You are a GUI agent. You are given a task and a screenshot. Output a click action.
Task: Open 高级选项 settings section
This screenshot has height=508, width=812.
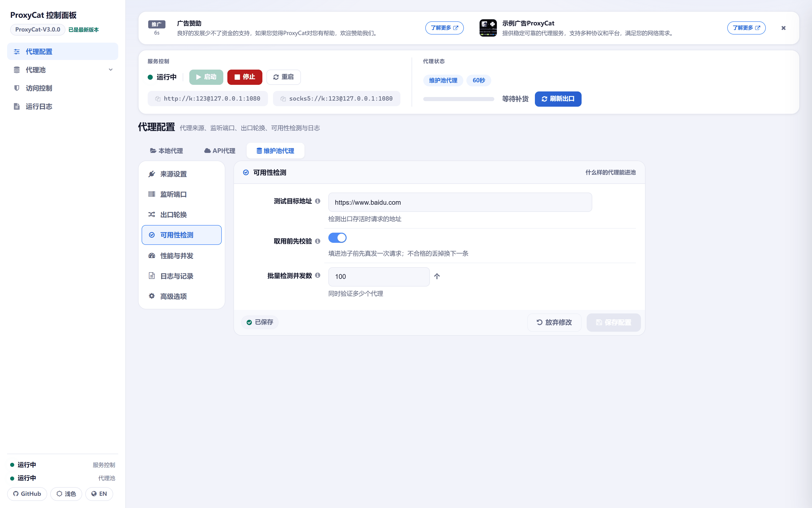[181, 296]
